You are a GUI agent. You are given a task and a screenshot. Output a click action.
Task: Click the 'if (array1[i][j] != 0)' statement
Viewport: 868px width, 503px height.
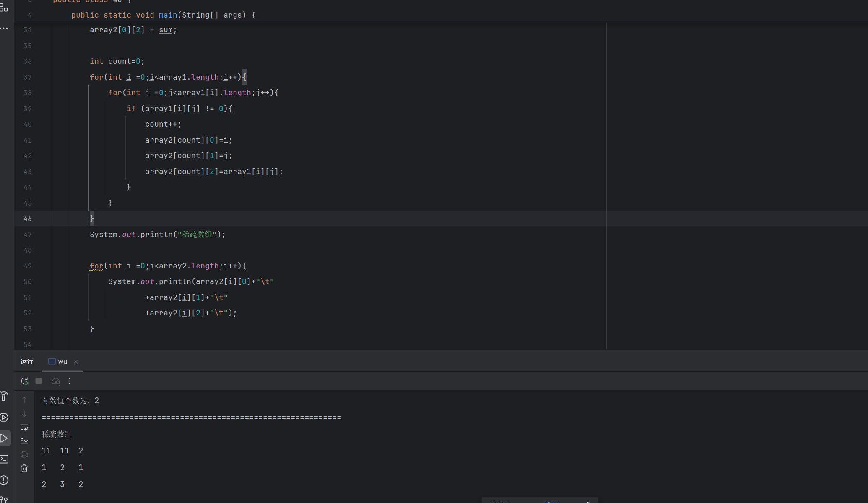click(x=179, y=109)
